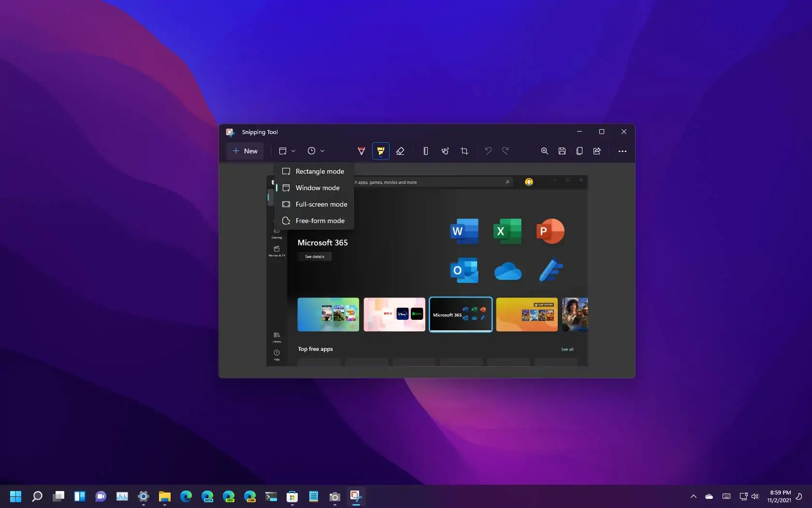
Task: Copy the snip to clipboard
Action: click(580, 151)
